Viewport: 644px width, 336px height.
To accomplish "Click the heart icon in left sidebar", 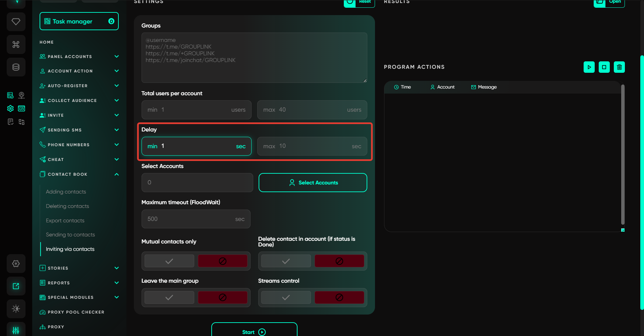I will pyautogui.click(x=16, y=22).
